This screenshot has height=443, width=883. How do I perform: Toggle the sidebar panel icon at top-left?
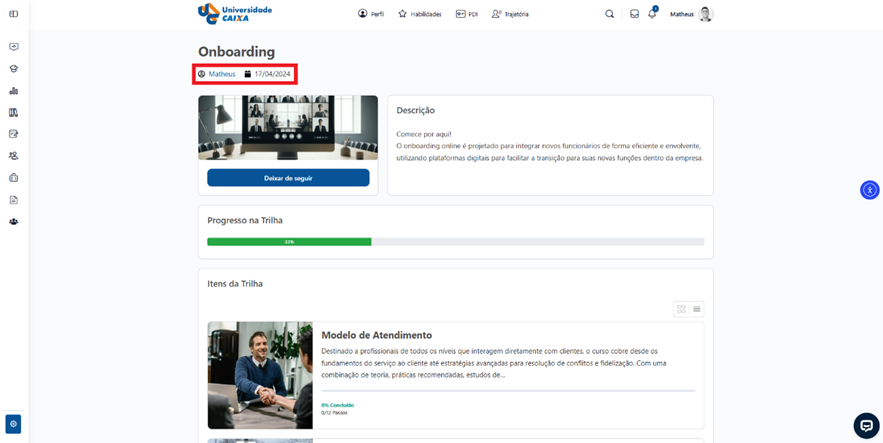[13, 14]
